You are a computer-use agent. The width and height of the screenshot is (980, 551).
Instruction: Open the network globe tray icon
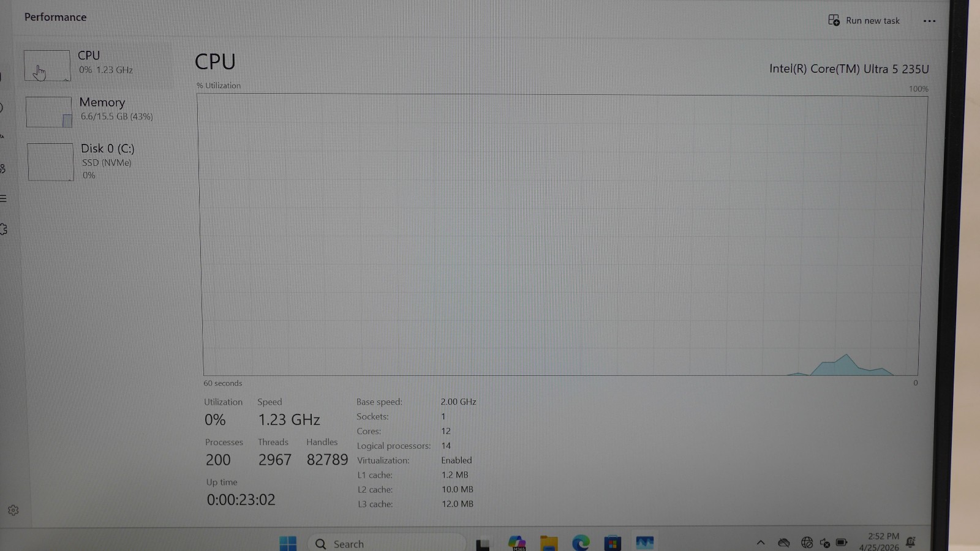point(807,542)
